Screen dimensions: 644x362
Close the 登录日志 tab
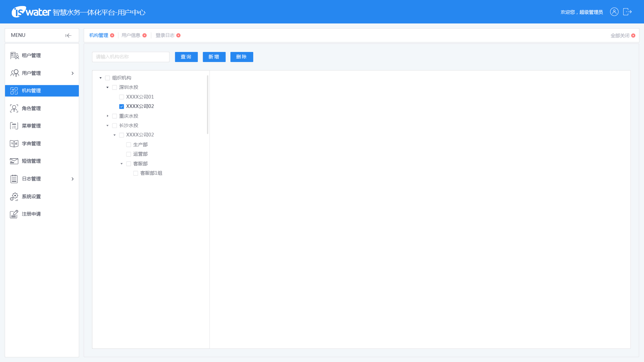(178, 36)
